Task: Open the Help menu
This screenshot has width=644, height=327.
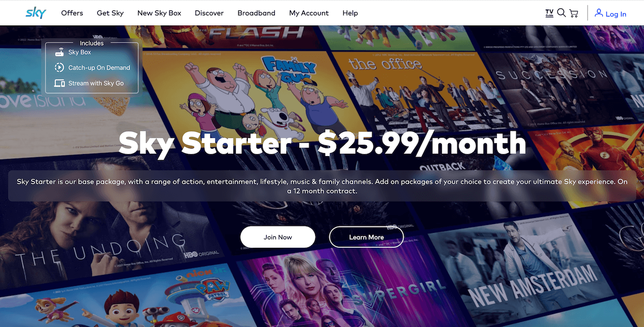Action: [x=350, y=13]
